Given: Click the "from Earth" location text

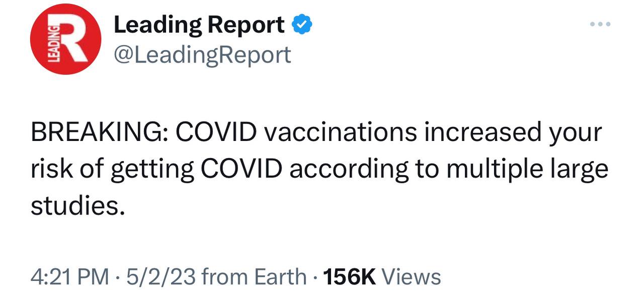Looking at the screenshot, I should tap(255, 277).
